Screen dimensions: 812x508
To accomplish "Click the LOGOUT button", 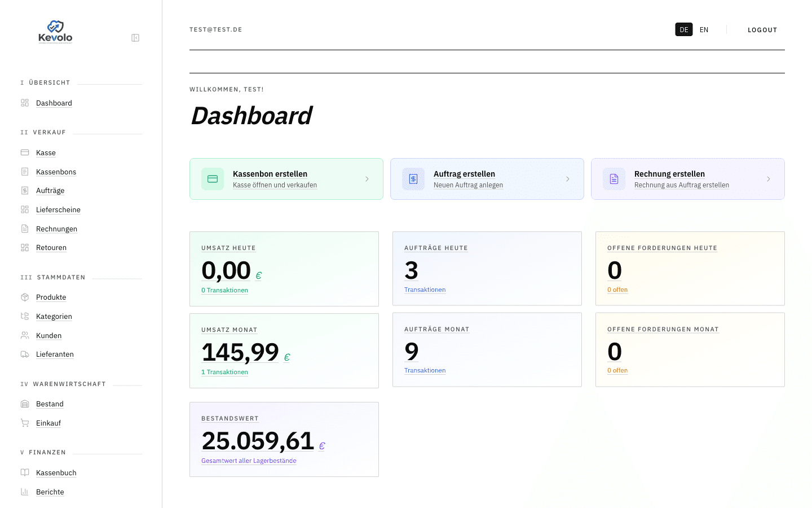I will [x=762, y=30].
